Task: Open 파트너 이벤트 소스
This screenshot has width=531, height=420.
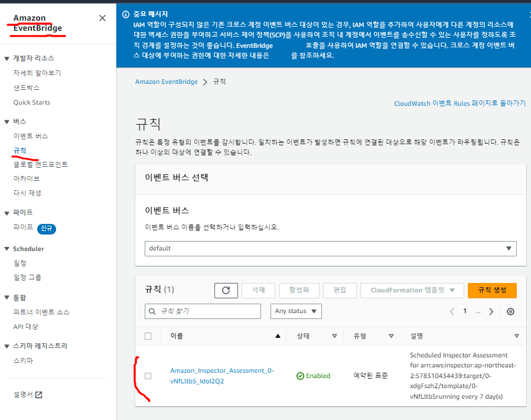Action: [41, 312]
